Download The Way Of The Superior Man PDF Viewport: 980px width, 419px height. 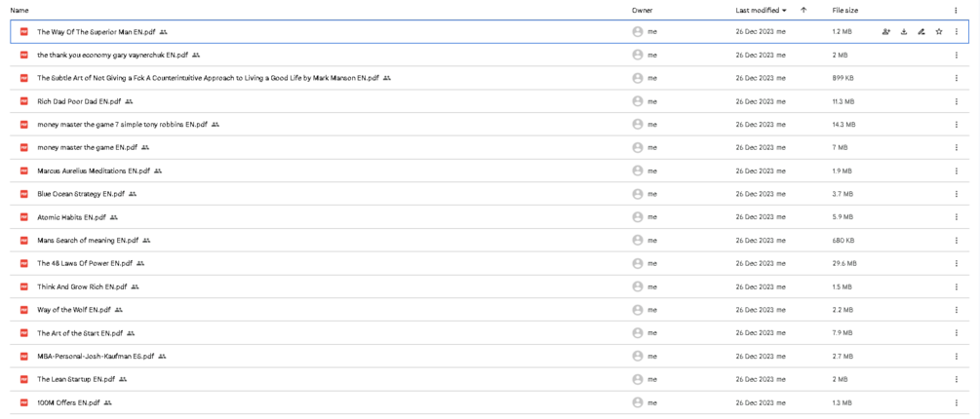point(904,32)
